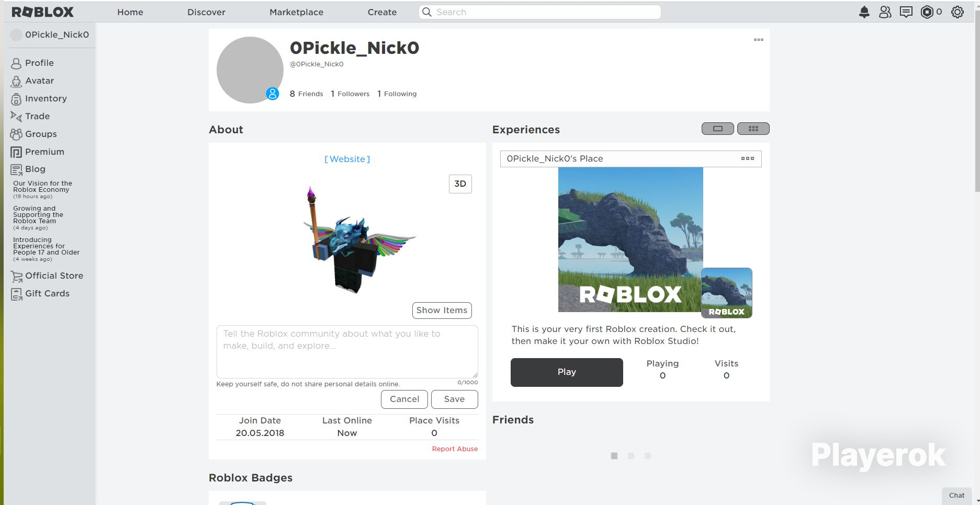The height and width of the screenshot is (505, 980).
Task: Open the Chat panel
Action: pyautogui.click(x=957, y=496)
